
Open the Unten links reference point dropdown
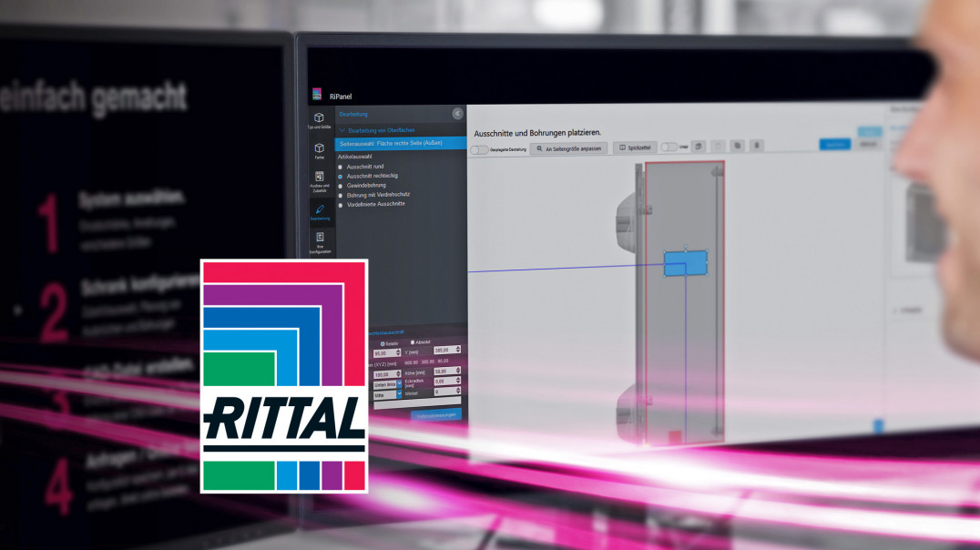[x=387, y=384]
